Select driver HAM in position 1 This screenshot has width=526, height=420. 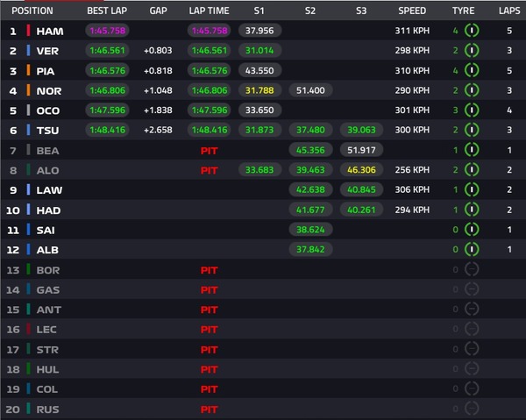[50, 32]
